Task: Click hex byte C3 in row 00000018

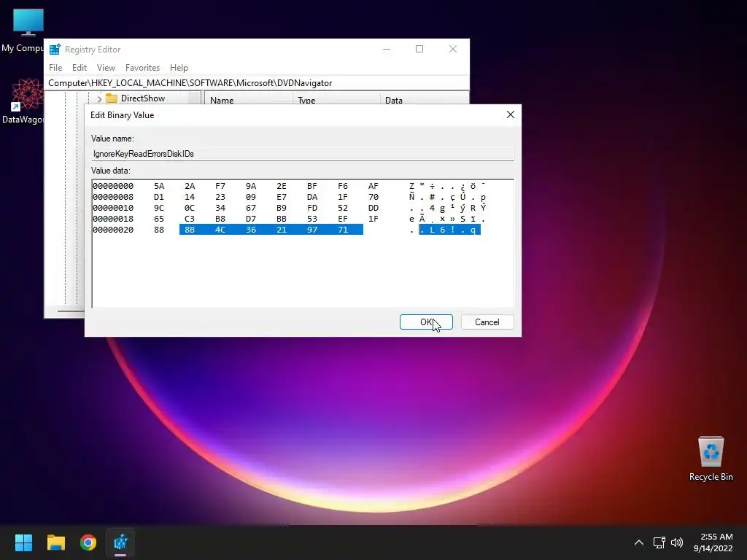Action: [190, 219]
